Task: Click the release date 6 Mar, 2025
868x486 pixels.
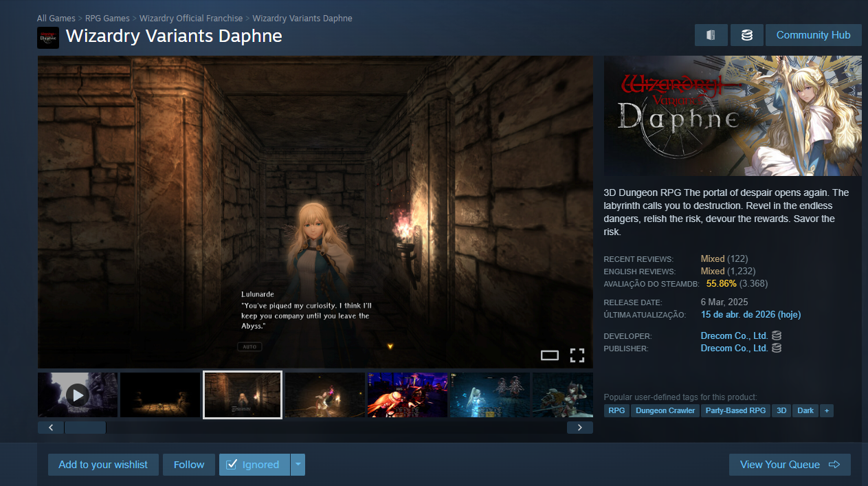Action: [x=724, y=302]
